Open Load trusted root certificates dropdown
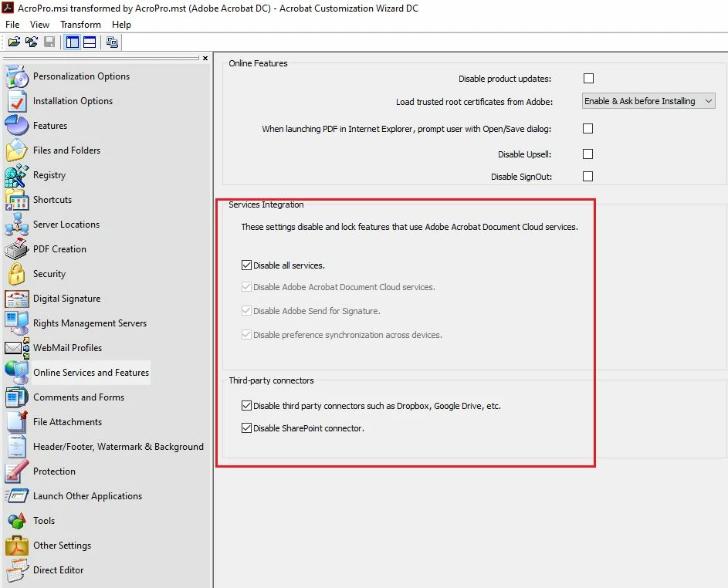The image size is (728, 588). pos(648,101)
